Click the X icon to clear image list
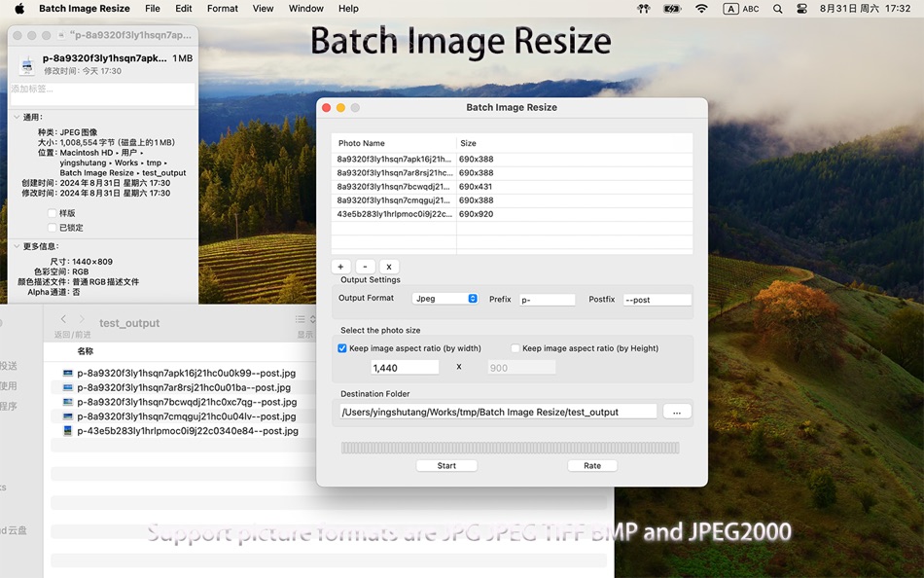924x578 pixels. pos(388,266)
